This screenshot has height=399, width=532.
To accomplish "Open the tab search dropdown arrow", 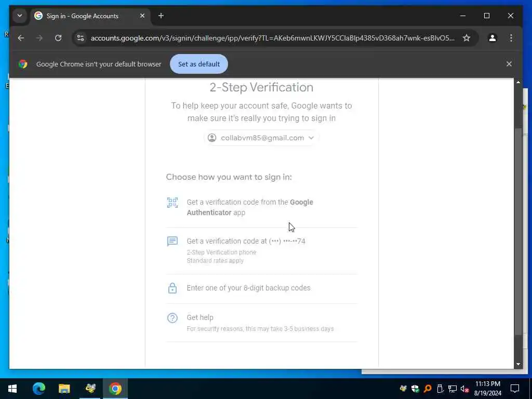I will pyautogui.click(x=20, y=16).
